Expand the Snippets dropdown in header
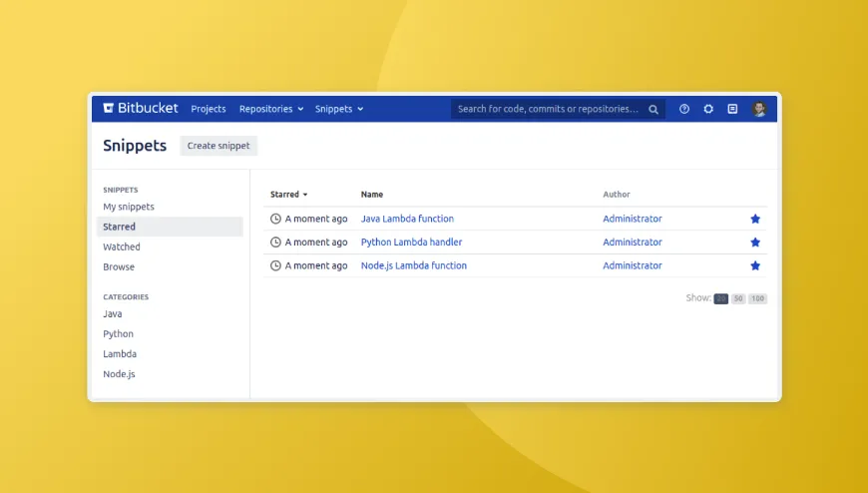This screenshot has width=868, height=493. 339,109
